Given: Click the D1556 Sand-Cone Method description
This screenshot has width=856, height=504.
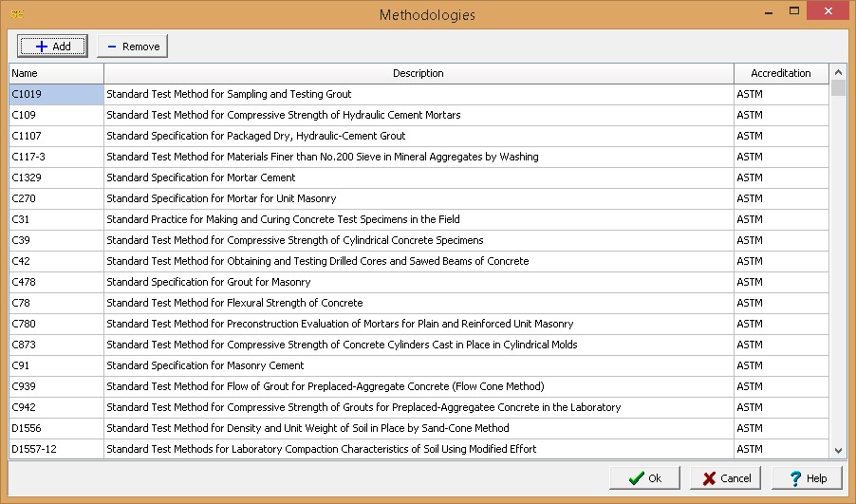Looking at the screenshot, I should pyautogui.click(x=307, y=428).
